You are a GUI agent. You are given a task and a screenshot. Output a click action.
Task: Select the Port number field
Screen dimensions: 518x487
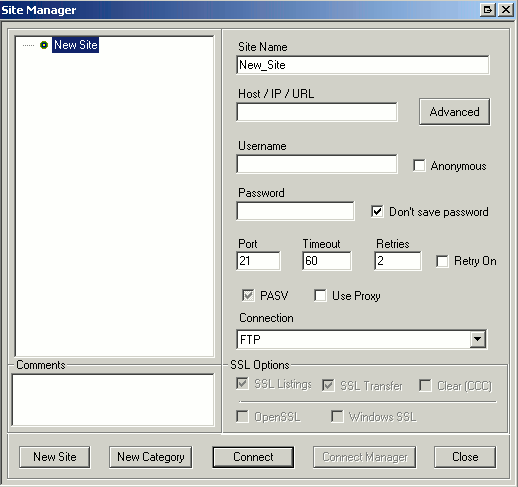(x=258, y=261)
